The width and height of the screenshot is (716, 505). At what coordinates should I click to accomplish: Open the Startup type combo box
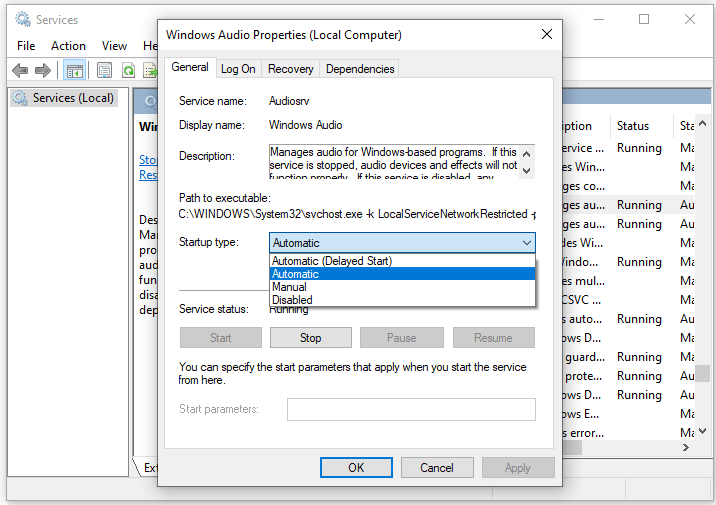[402, 242]
